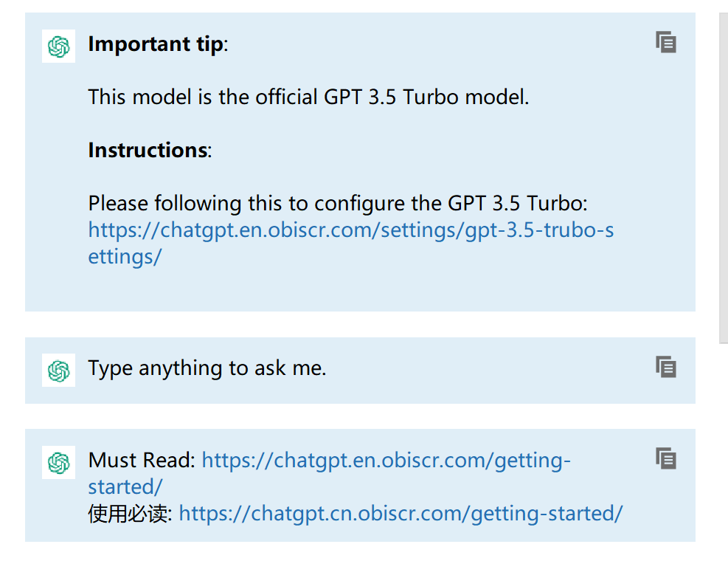This screenshot has width=728, height=561.
Task: Click the ChatGPT avatar beside Important tip
Action: pos(59,46)
